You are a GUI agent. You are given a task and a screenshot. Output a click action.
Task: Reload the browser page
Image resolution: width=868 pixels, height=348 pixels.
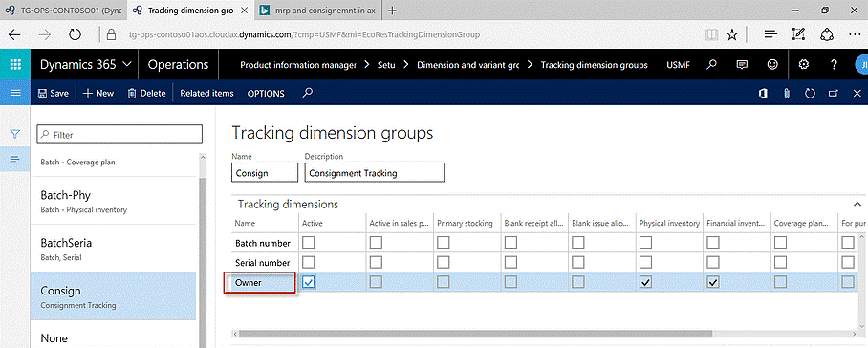[75, 34]
